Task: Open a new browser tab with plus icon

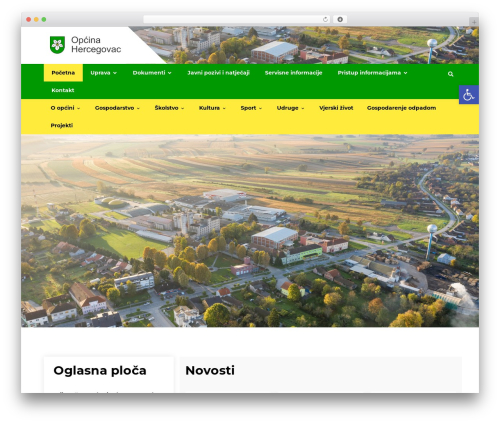Action: tap(474, 22)
